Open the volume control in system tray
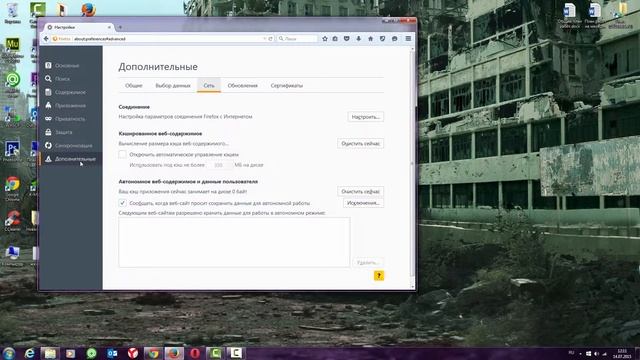This screenshot has height=360, width=640. coord(596,353)
